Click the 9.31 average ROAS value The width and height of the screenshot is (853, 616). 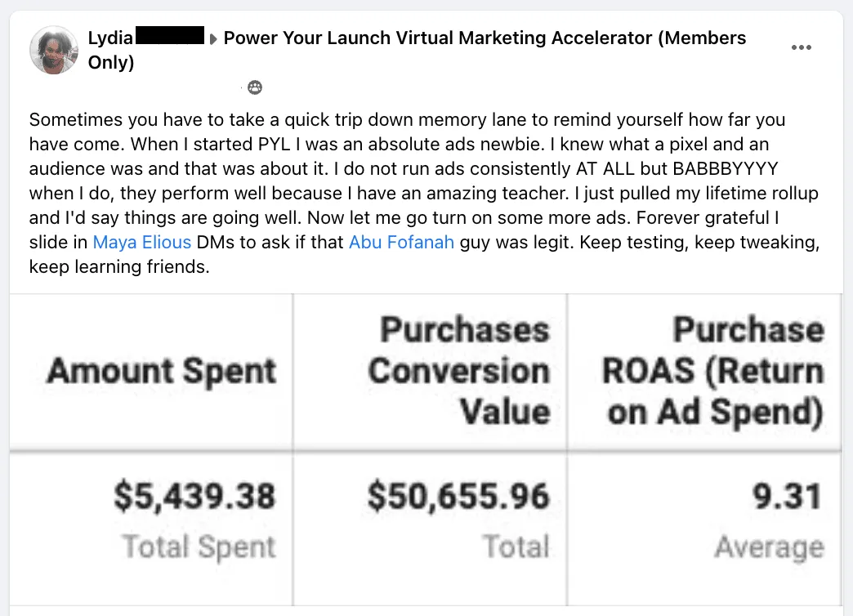click(787, 496)
